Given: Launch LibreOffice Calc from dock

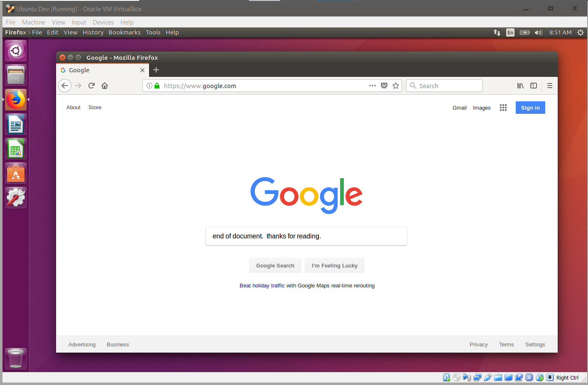Looking at the screenshot, I should point(16,149).
